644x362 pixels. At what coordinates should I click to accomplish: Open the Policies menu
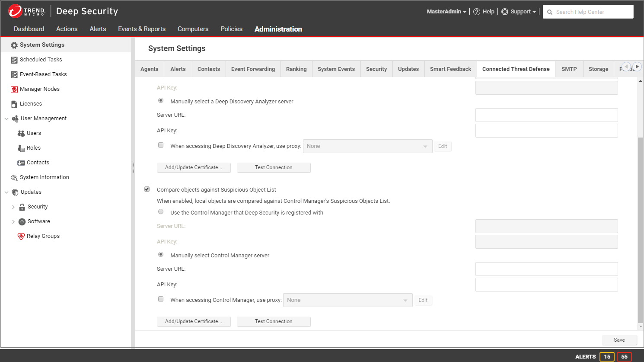click(x=231, y=29)
